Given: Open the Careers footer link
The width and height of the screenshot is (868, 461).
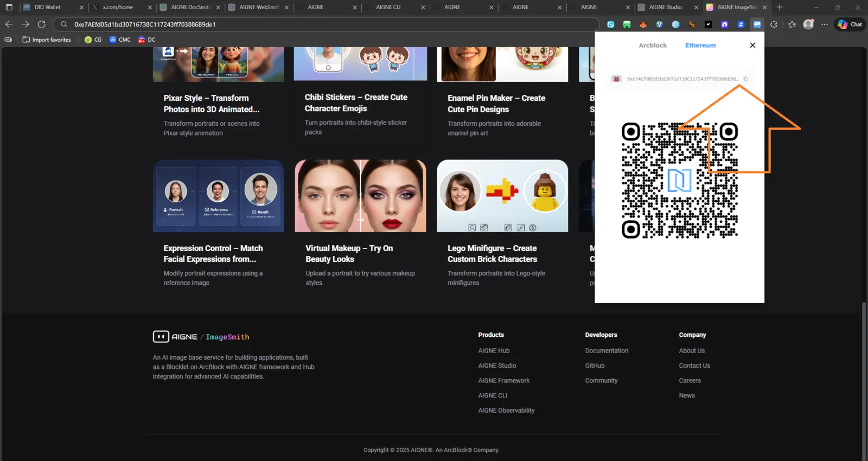Looking at the screenshot, I should [x=690, y=381].
